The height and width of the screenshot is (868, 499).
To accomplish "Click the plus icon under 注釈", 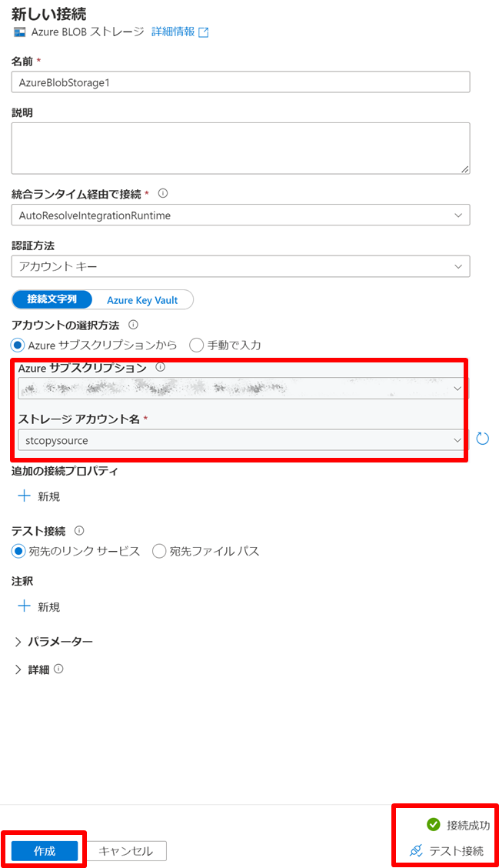I will pyautogui.click(x=24, y=606).
